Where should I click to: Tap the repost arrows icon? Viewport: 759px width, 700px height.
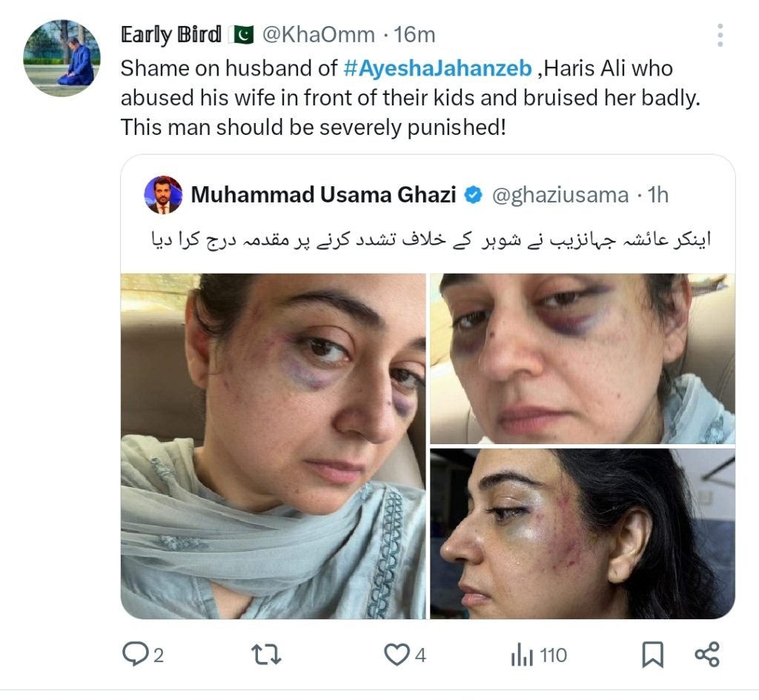tap(266, 655)
